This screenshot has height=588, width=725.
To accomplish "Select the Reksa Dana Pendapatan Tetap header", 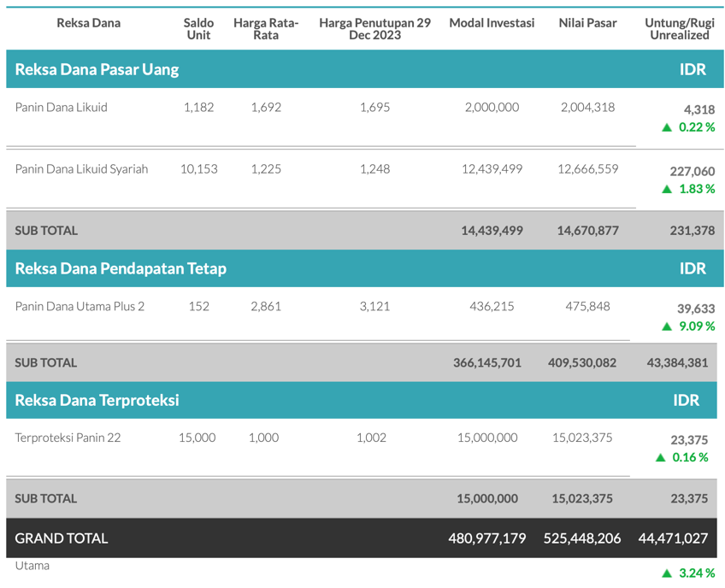I will coord(121,268).
